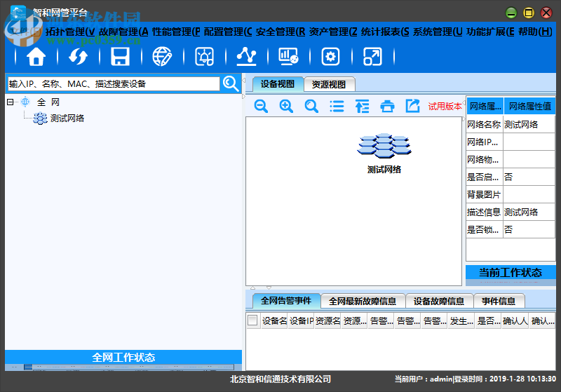Click the 网络名称 property value 测试网络

tap(529, 124)
